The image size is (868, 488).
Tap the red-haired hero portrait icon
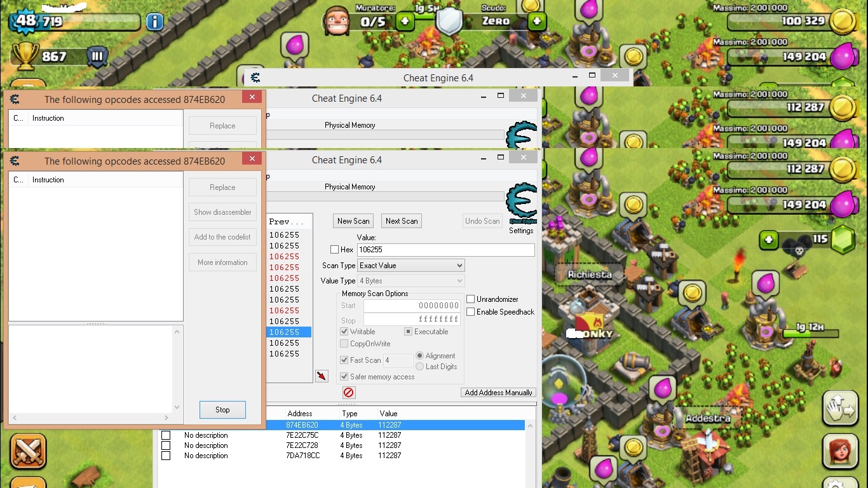pyautogui.click(x=841, y=451)
